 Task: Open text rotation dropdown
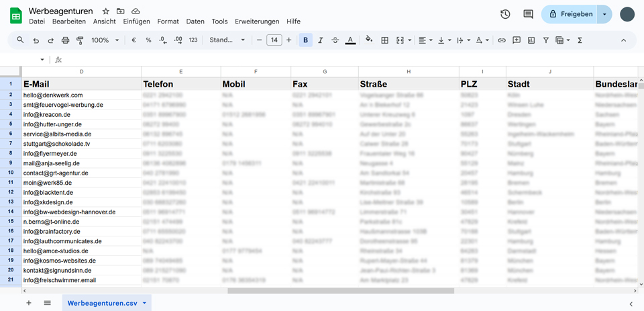pyautogui.click(x=482, y=40)
